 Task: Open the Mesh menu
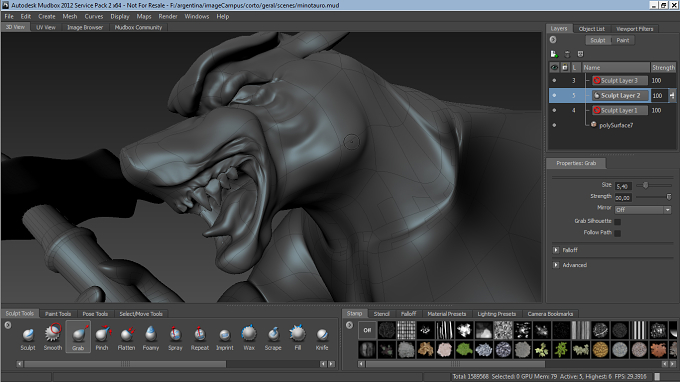(x=70, y=16)
